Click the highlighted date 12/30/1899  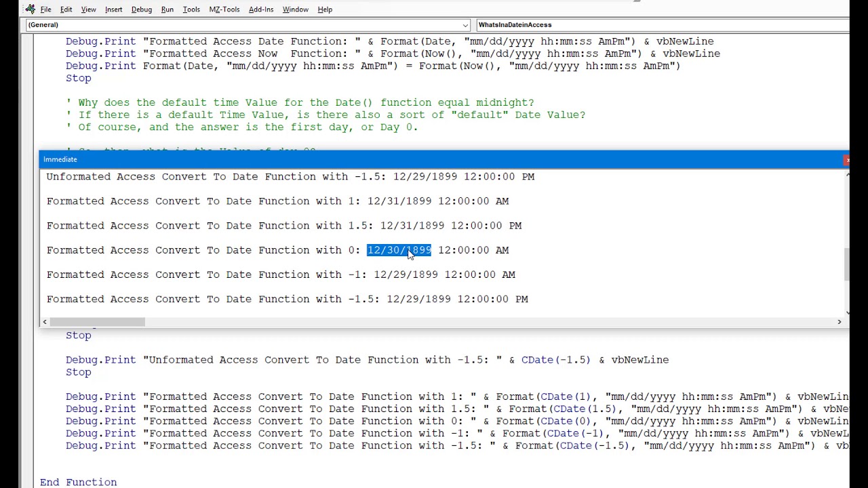point(399,250)
